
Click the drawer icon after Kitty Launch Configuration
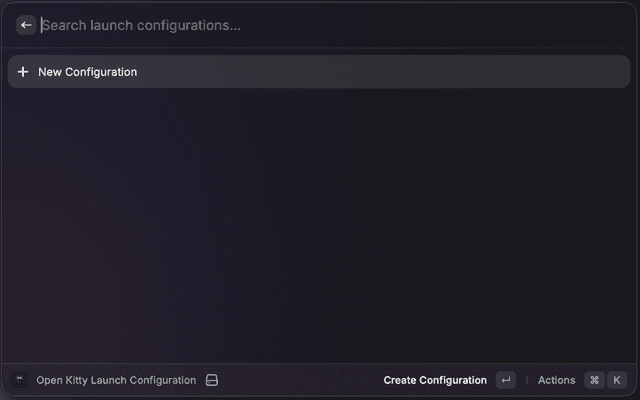pyautogui.click(x=212, y=380)
